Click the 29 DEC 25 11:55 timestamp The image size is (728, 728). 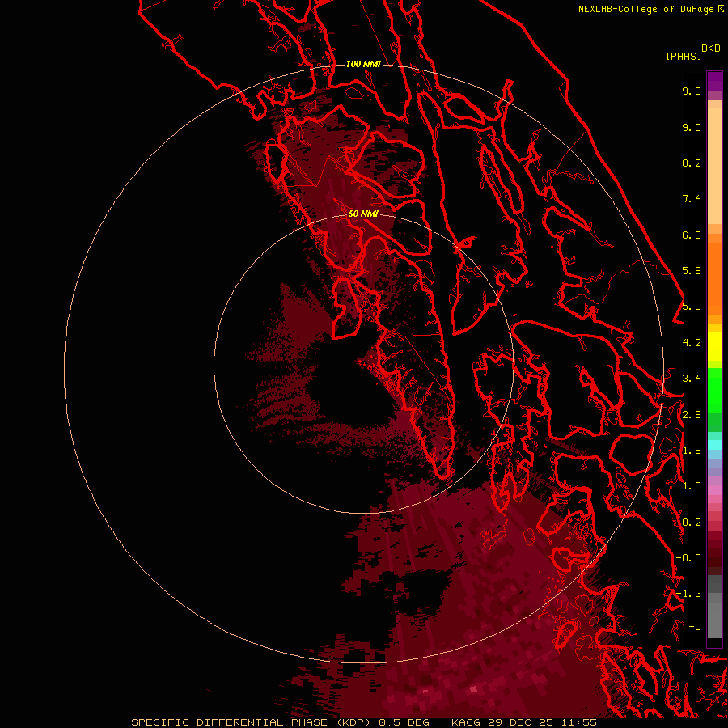click(x=542, y=722)
